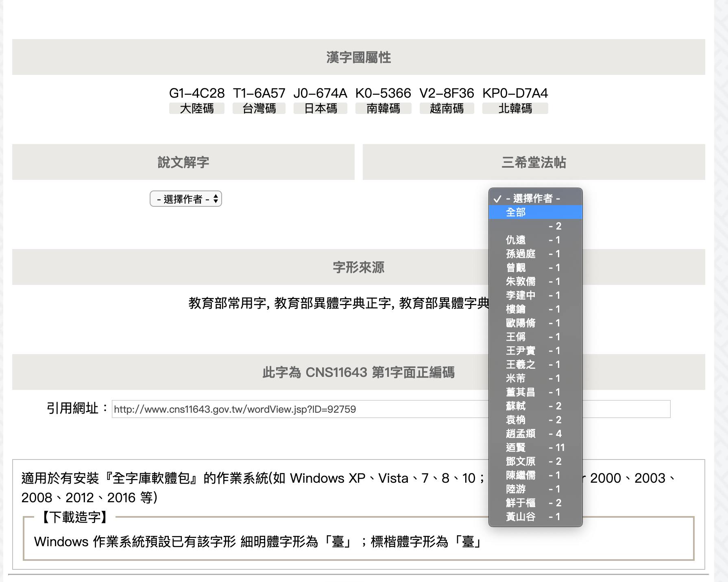Image resolution: width=728 pixels, height=582 pixels.
Task: Choose 黃山谷 at the list bottom
Action: (521, 517)
